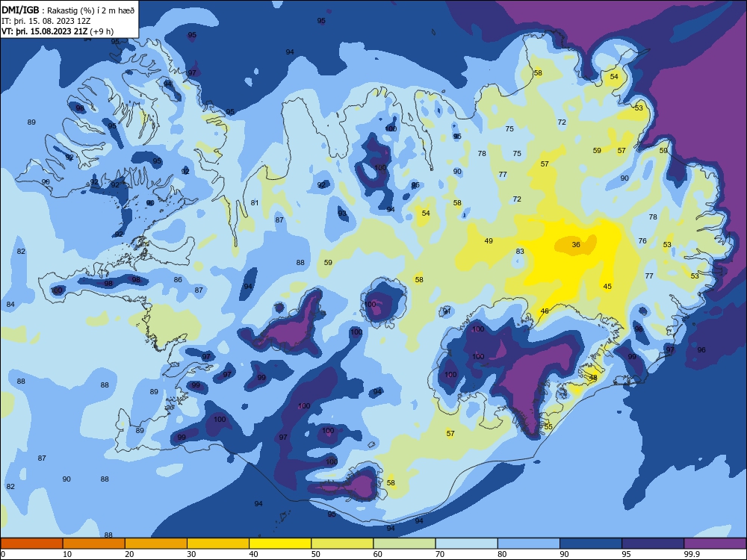The width and height of the screenshot is (747, 560).
Task: Click the pale blue 70–80 legend swatch
Action: pos(466,544)
